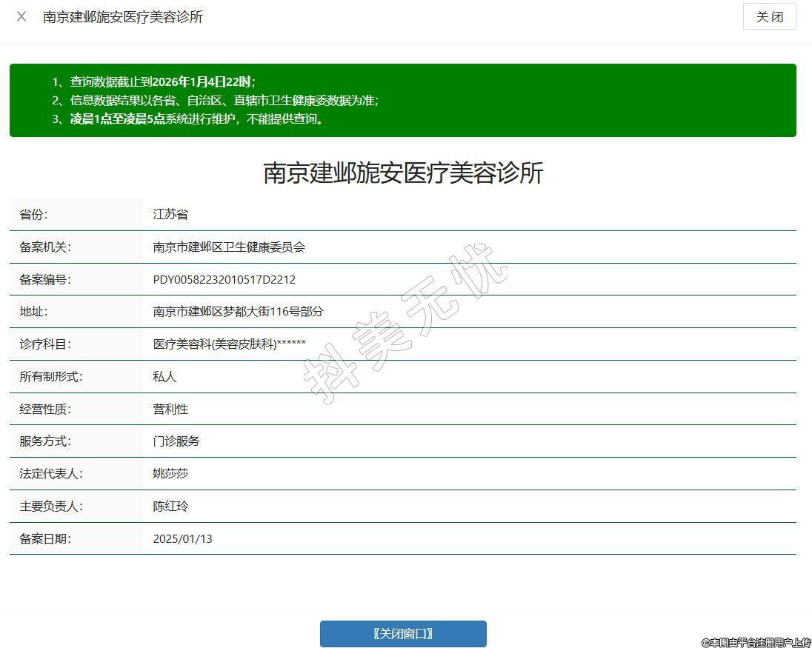Click the 备案编号 row label
The image size is (812, 648).
(45, 280)
